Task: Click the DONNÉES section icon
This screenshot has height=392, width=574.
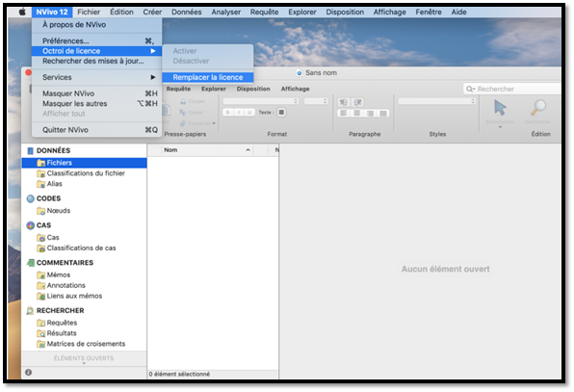Action: point(31,151)
